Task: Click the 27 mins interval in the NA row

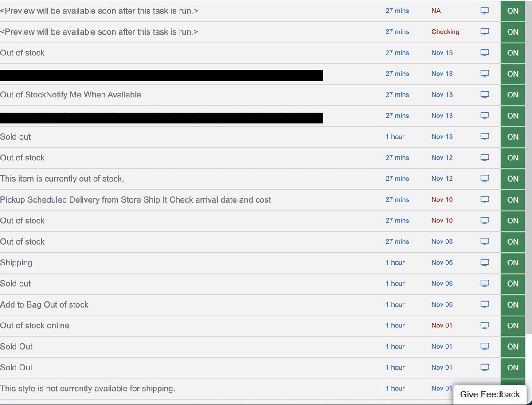Action: (x=397, y=11)
